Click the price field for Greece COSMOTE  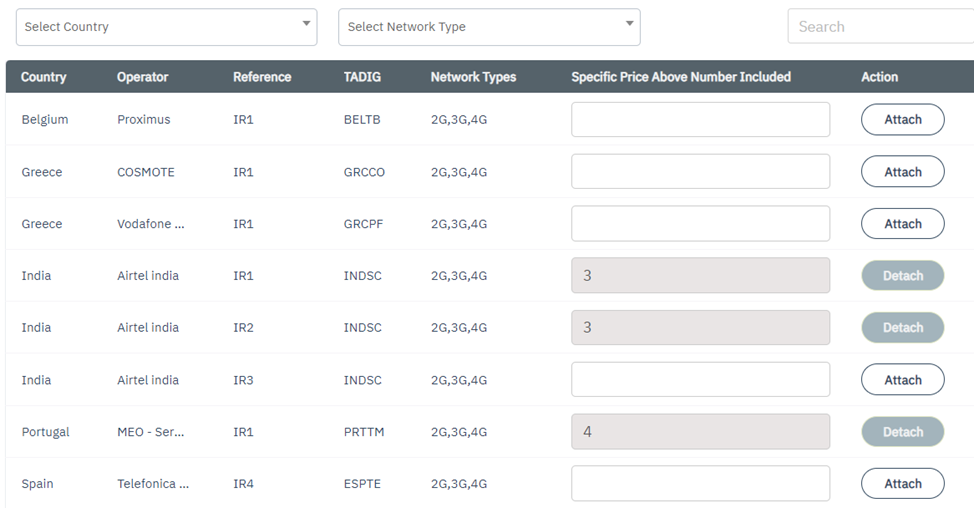pyautogui.click(x=700, y=172)
